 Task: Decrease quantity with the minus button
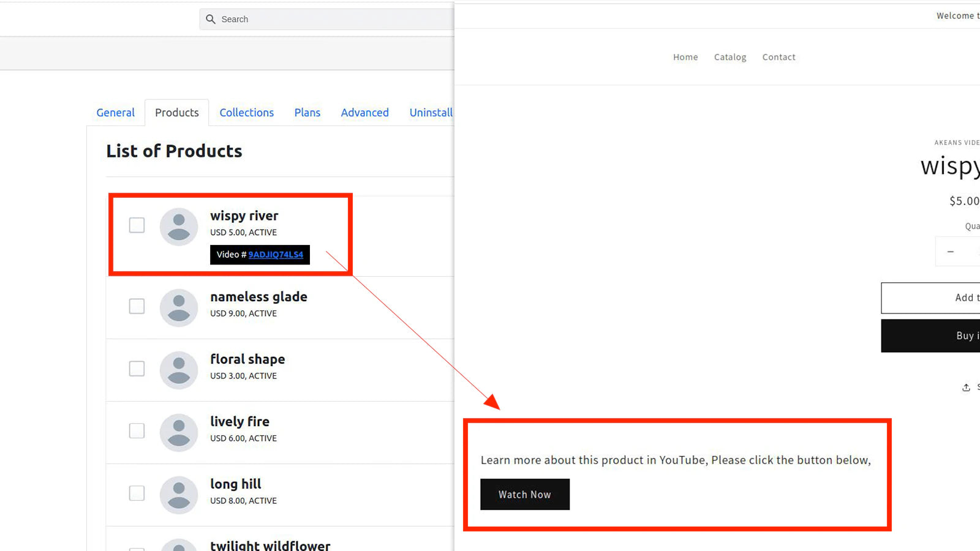[x=951, y=252]
